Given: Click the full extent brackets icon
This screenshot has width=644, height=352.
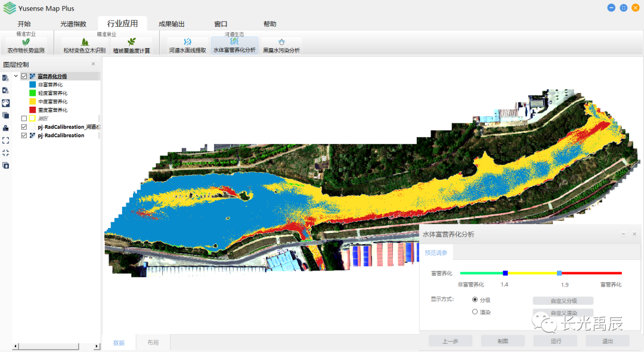Looking at the screenshot, I should (5, 141).
